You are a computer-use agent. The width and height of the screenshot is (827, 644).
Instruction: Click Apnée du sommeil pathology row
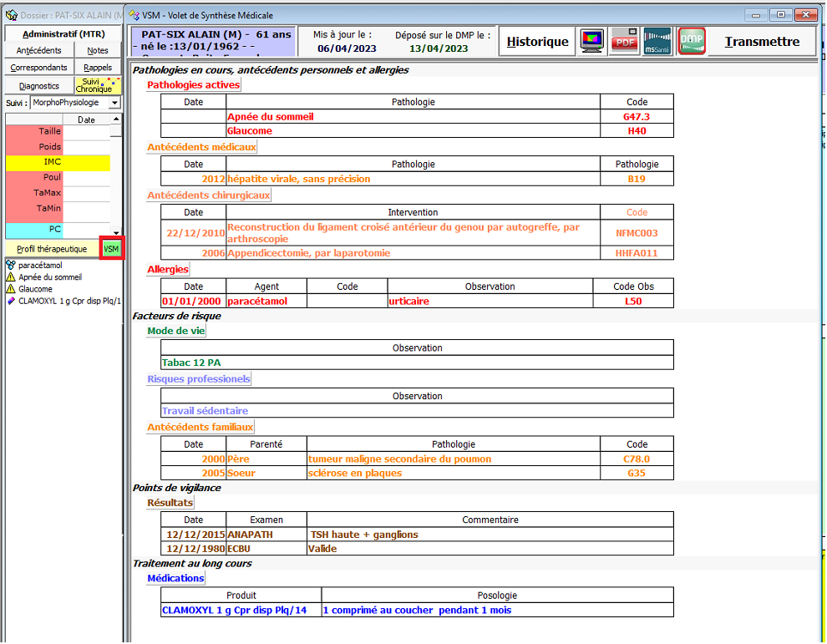417,117
